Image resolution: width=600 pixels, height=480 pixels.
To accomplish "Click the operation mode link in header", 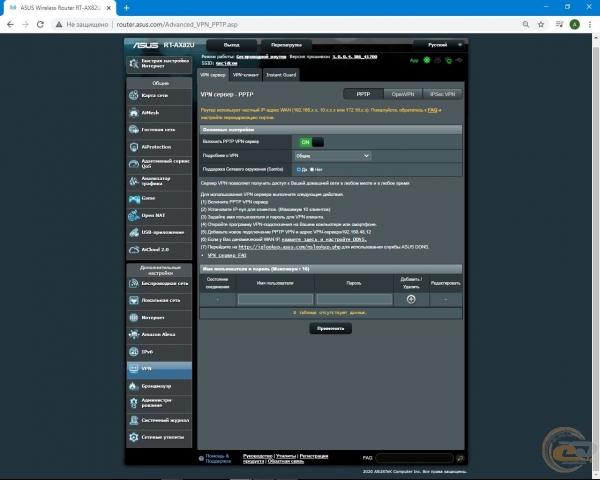I will tap(261, 57).
